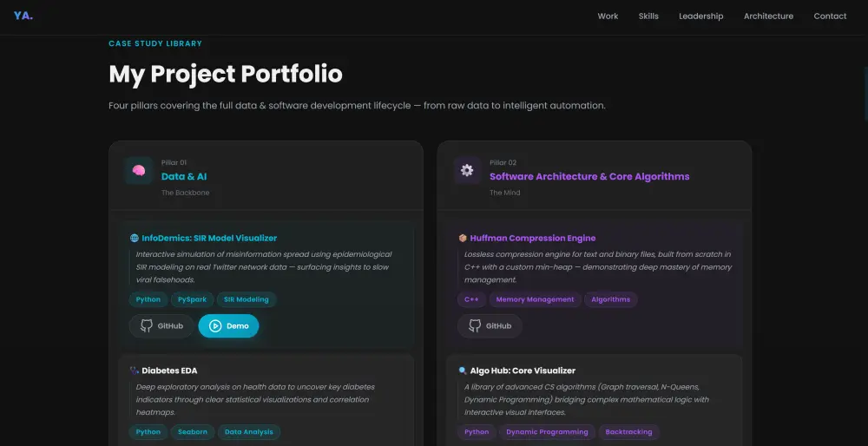Select Contact in the top navigation
This screenshot has width=868, height=446.
click(x=830, y=16)
